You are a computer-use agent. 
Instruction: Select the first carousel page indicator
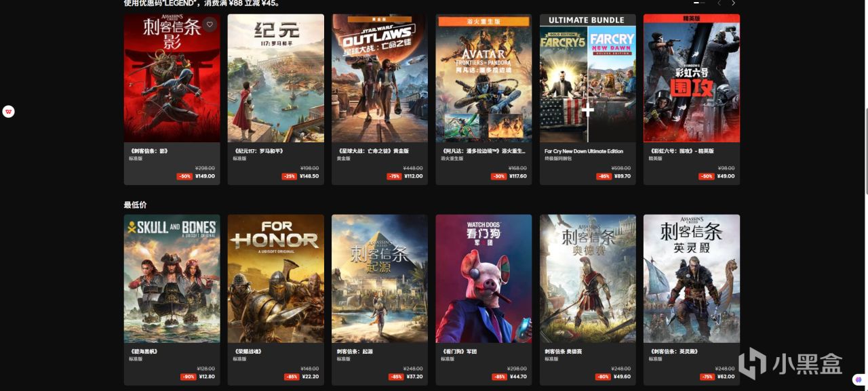point(696,3)
